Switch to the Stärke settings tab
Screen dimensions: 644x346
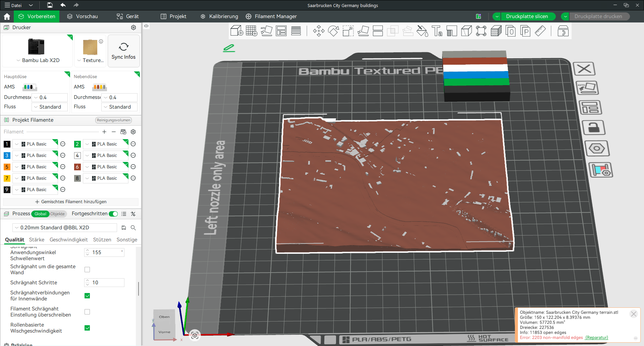pyautogui.click(x=37, y=240)
